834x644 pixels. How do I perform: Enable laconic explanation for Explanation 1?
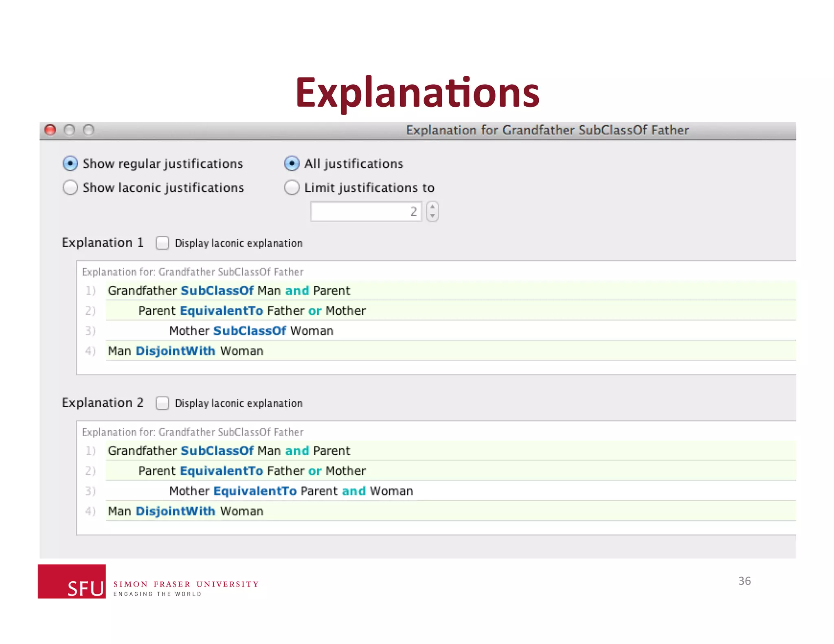pyautogui.click(x=162, y=243)
